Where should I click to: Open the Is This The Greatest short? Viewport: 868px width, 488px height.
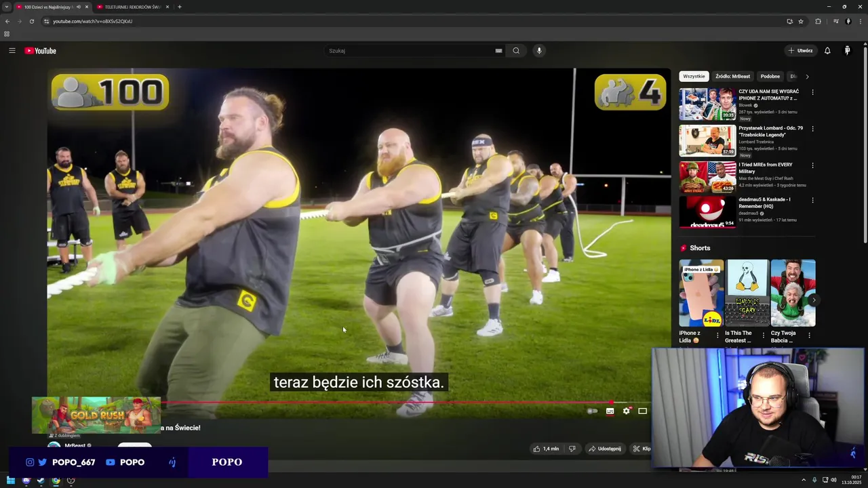tap(747, 293)
